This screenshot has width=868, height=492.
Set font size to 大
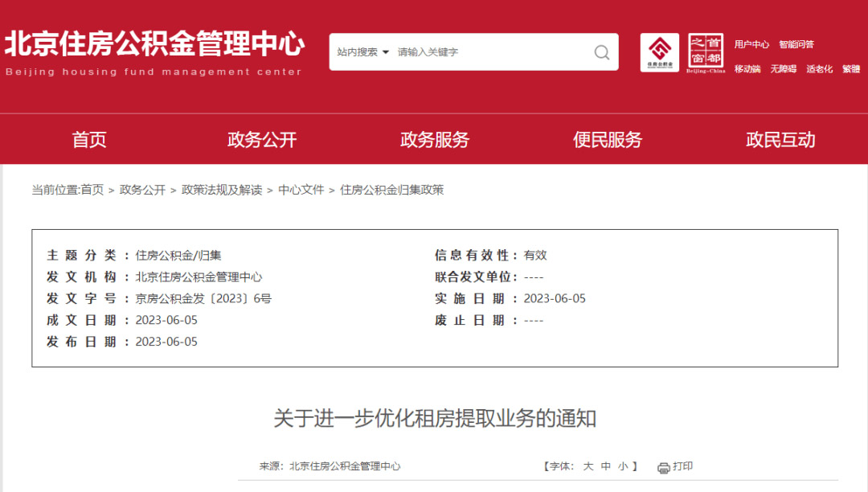(588, 466)
